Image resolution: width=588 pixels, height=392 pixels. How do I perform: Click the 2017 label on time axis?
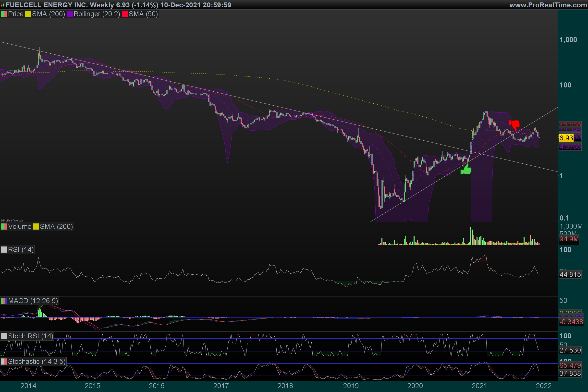(x=221, y=385)
